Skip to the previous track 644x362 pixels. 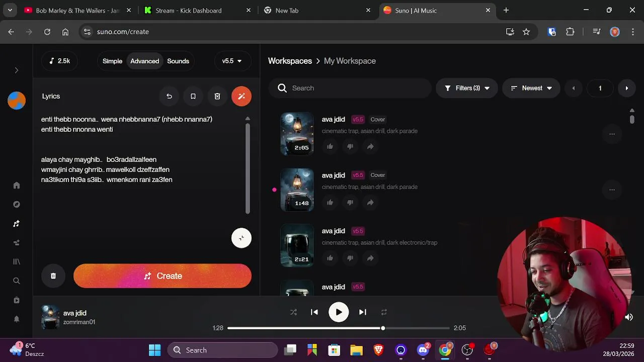314,312
